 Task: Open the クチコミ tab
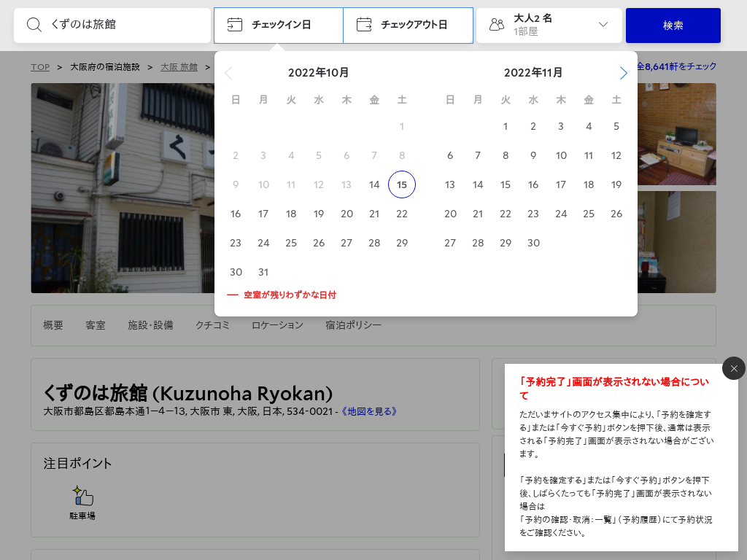tap(212, 325)
